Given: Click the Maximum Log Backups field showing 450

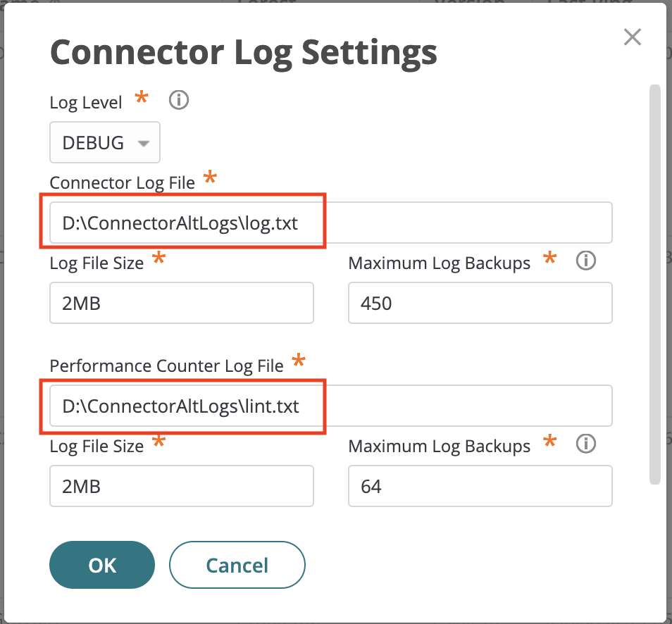Looking at the screenshot, I should point(480,303).
